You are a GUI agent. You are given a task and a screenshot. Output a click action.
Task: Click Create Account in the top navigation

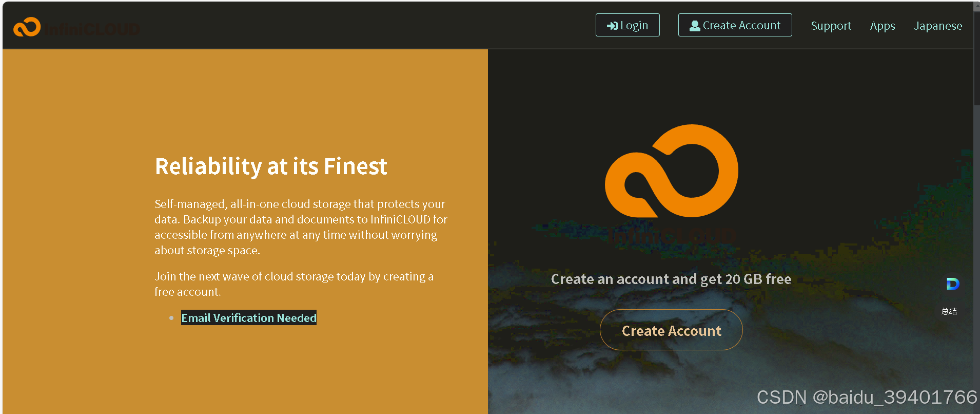click(x=735, y=25)
